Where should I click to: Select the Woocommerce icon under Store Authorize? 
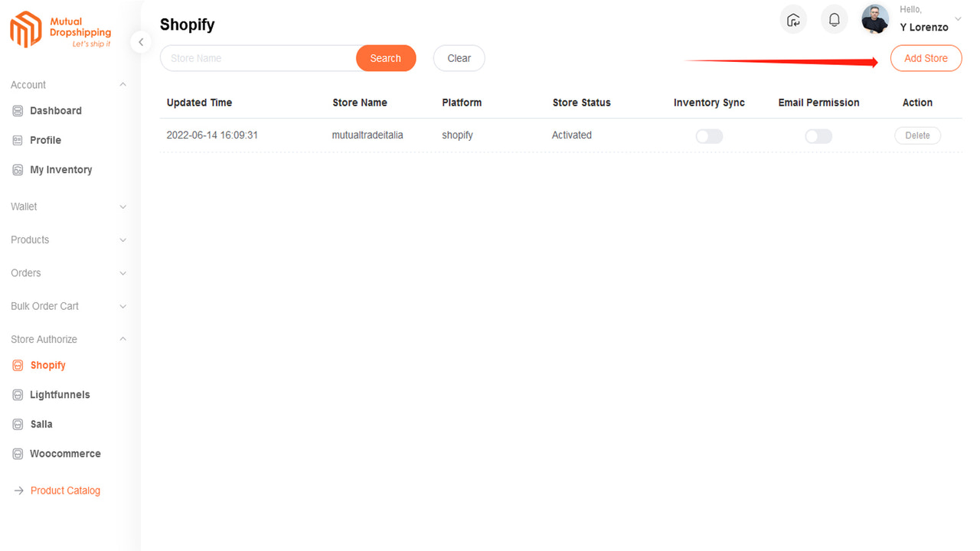[17, 453]
